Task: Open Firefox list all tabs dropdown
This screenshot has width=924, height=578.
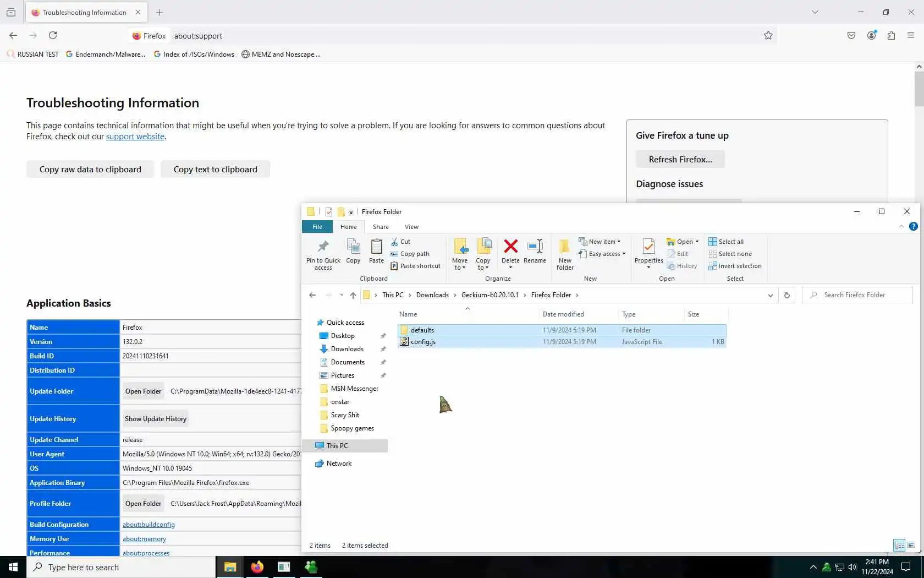Action: tap(815, 12)
